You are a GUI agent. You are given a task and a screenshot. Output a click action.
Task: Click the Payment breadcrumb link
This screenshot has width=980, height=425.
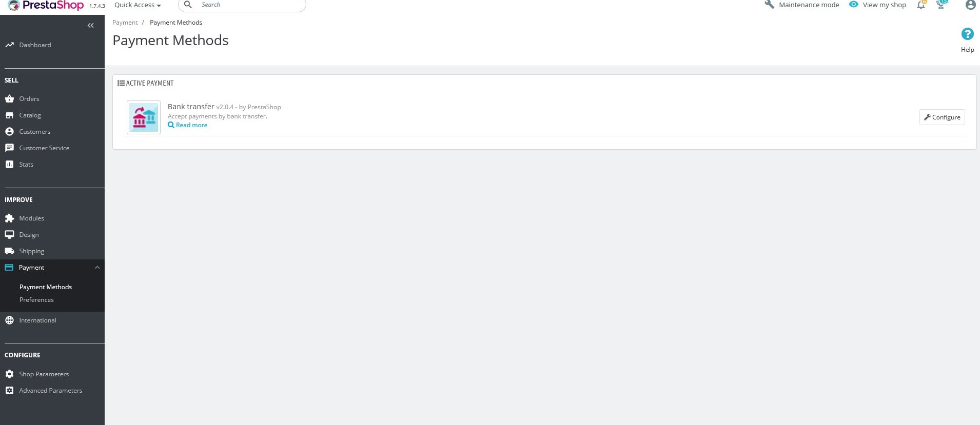click(125, 23)
